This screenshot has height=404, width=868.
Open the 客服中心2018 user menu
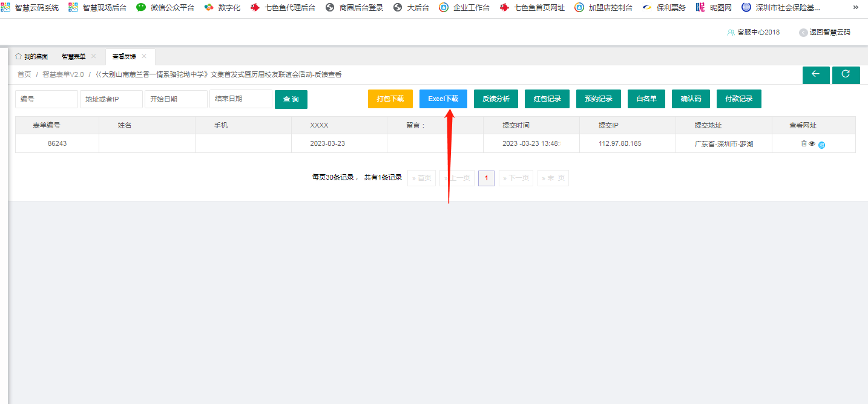click(x=754, y=32)
